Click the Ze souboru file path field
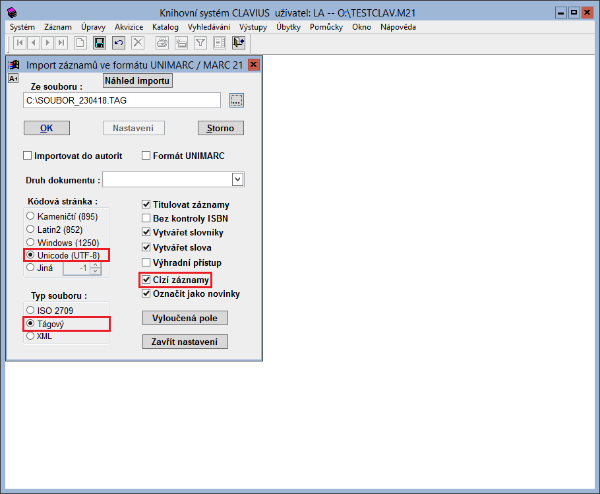 (x=121, y=100)
